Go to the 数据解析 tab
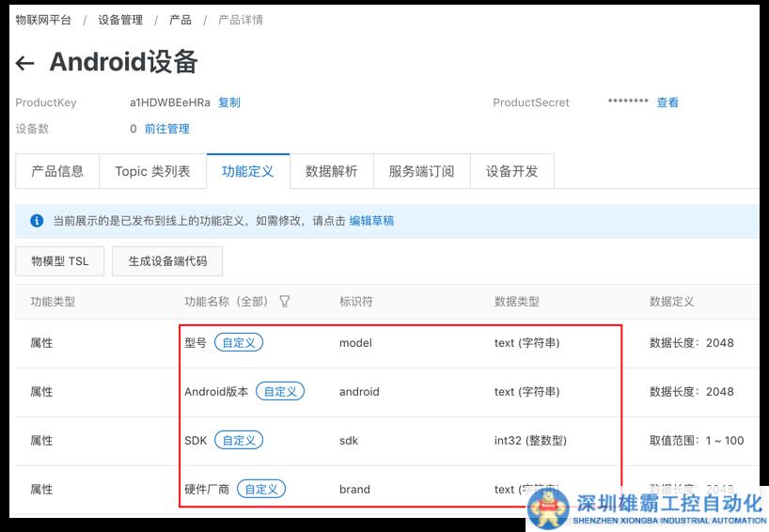769x532 pixels. click(331, 171)
